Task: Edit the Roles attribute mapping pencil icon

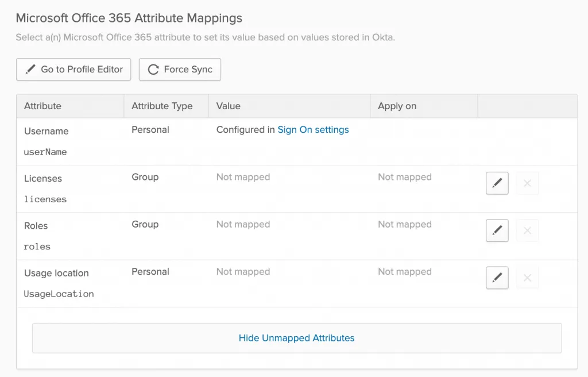Action: (497, 230)
